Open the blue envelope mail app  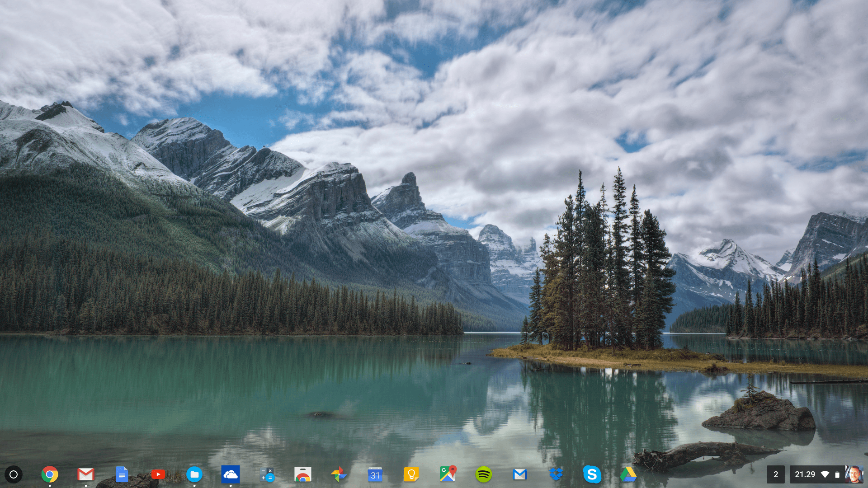(x=520, y=474)
